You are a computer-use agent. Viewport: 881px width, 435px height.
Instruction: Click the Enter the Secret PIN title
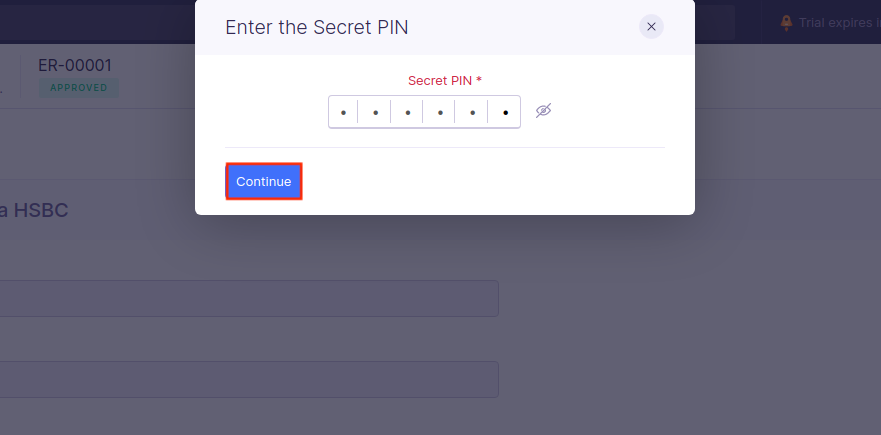click(316, 27)
